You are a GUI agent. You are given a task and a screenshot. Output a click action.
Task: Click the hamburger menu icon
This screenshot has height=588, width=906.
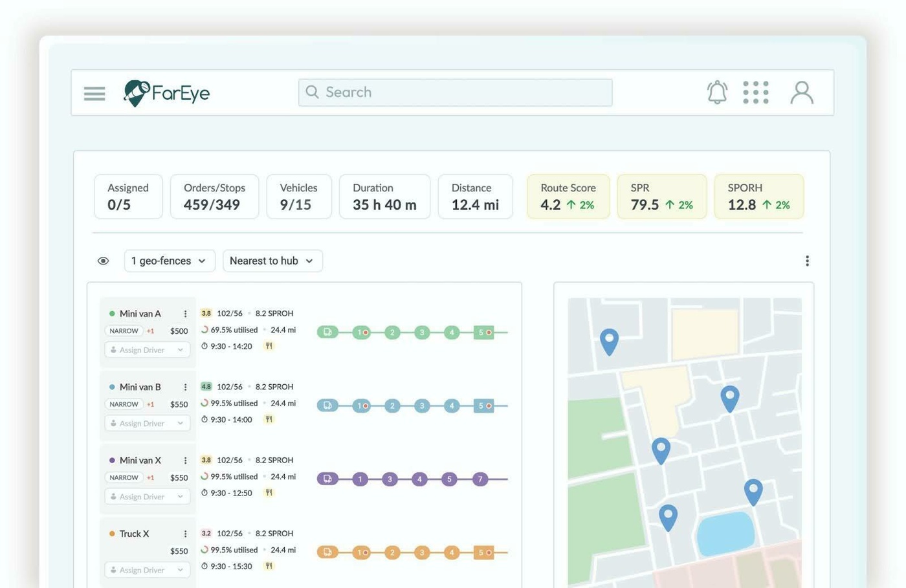tap(94, 93)
